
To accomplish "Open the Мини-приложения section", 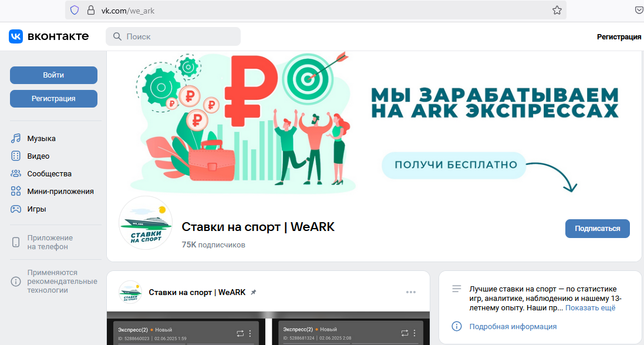I will coord(16,191).
